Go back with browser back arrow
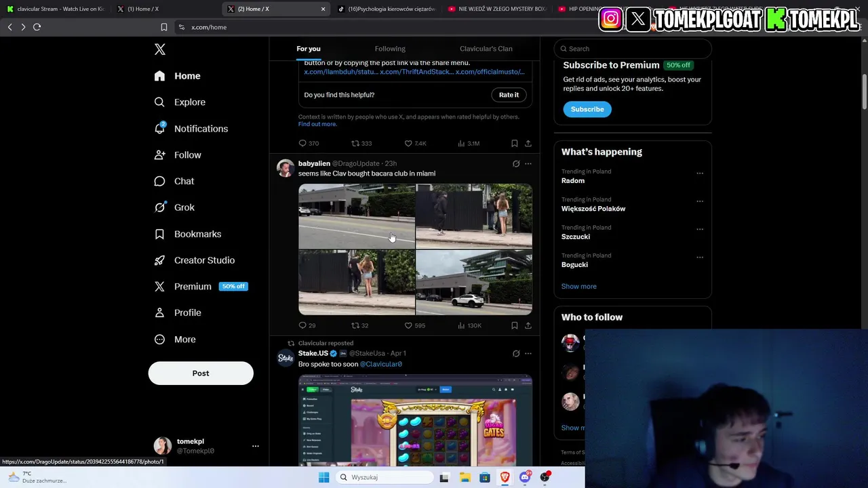Screen dimensions: 868x488 click(9, 27)
